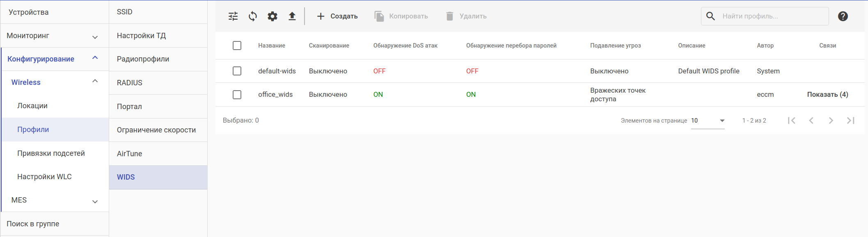This screenshot has width=868, height=237.
Task: Open the table filter settings icon
Action: pyautogui.click(x=233, y=16)
